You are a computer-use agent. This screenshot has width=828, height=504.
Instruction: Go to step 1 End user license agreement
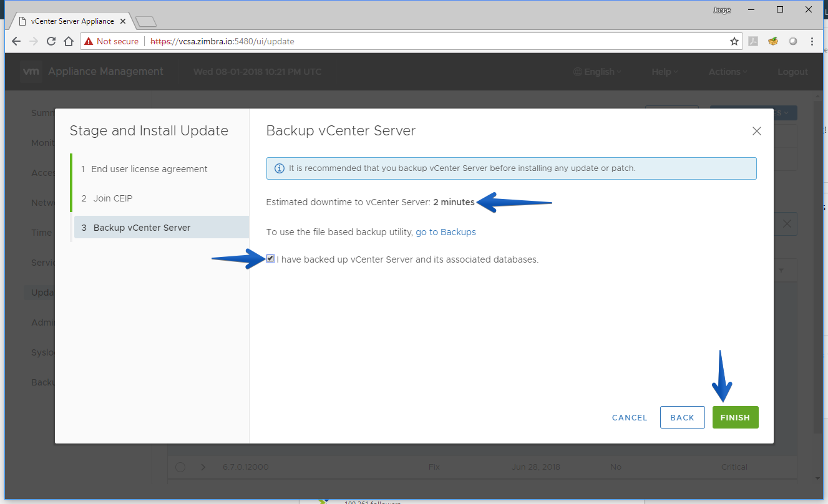(x=145, y=169)
